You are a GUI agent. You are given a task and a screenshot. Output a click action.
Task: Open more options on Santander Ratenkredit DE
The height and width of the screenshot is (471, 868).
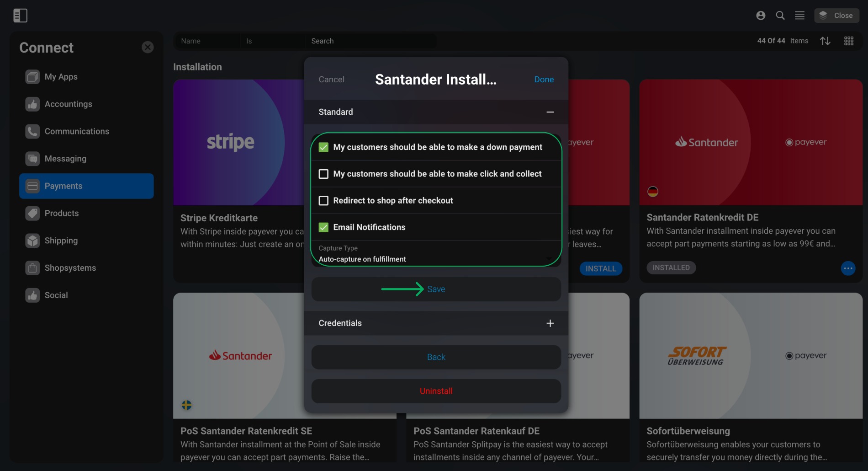848,268
